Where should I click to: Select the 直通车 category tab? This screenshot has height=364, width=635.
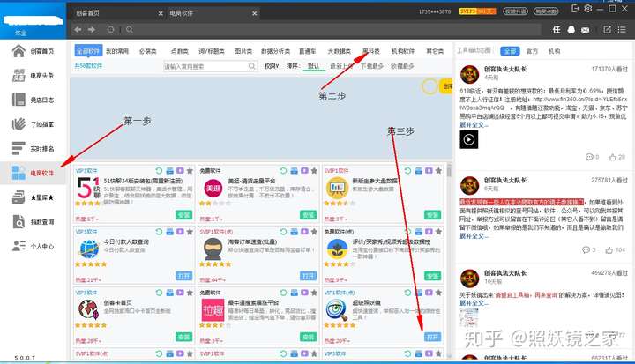pyautogui.click(x=308, y=51)
